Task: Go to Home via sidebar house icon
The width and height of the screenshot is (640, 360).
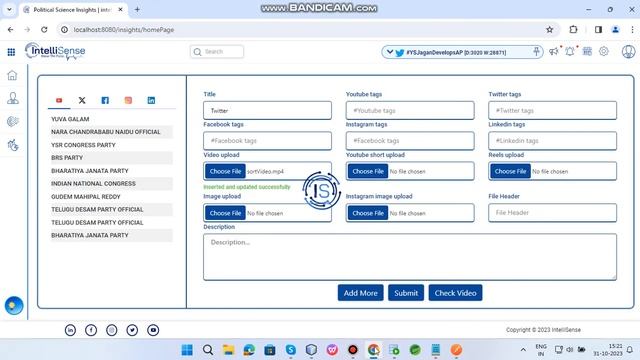Action: [12, 75]
